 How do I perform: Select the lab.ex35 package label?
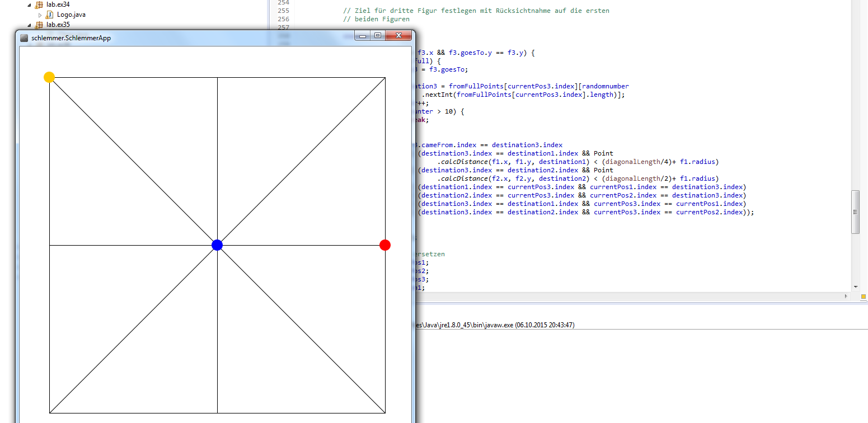[x=58, y=25]
